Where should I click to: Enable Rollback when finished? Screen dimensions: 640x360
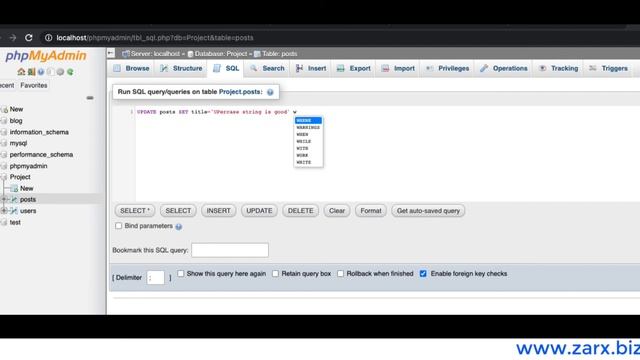click(340, 273)
